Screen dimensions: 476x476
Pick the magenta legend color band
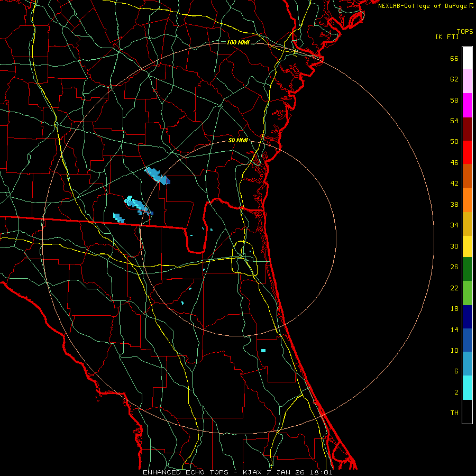[467, 105]
